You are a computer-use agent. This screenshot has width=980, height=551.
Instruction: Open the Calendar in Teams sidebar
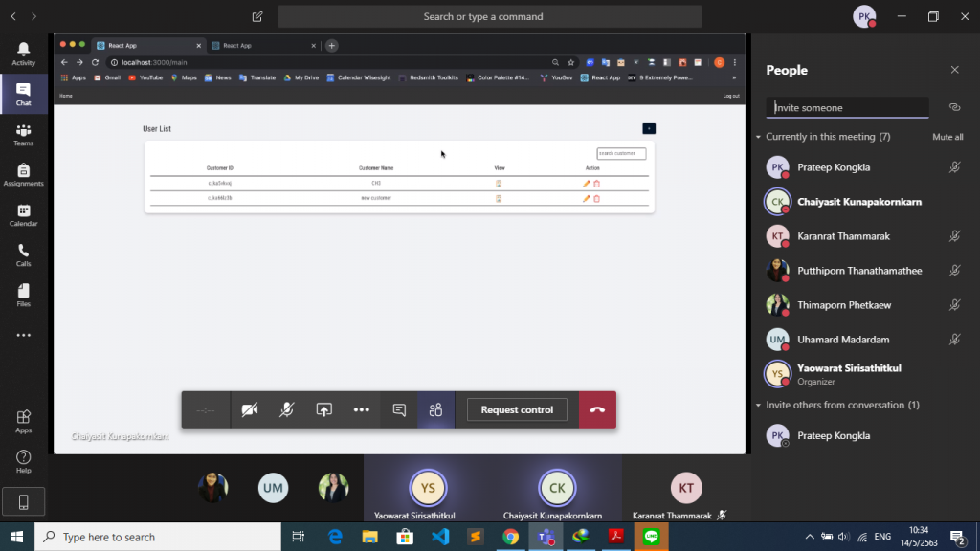[23, 215]
